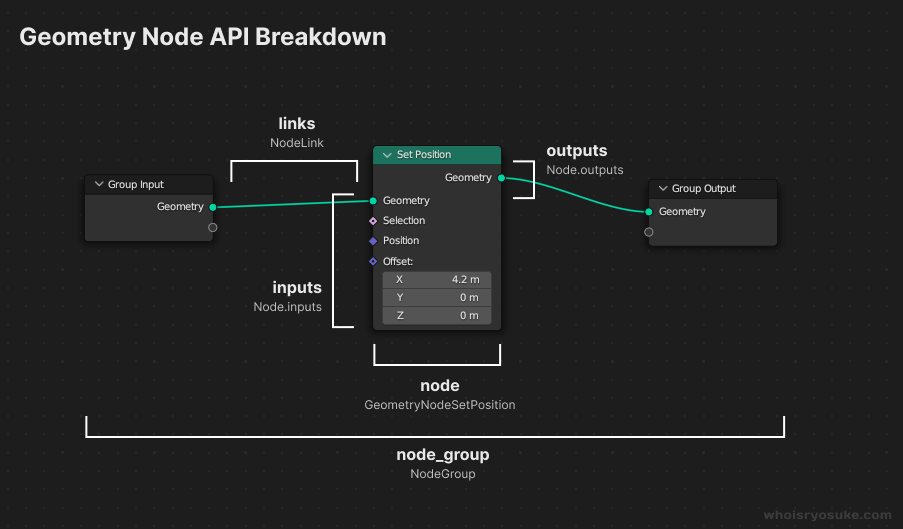
Task: Click Set Position's Geometry input socket
Action: point(373,200)
